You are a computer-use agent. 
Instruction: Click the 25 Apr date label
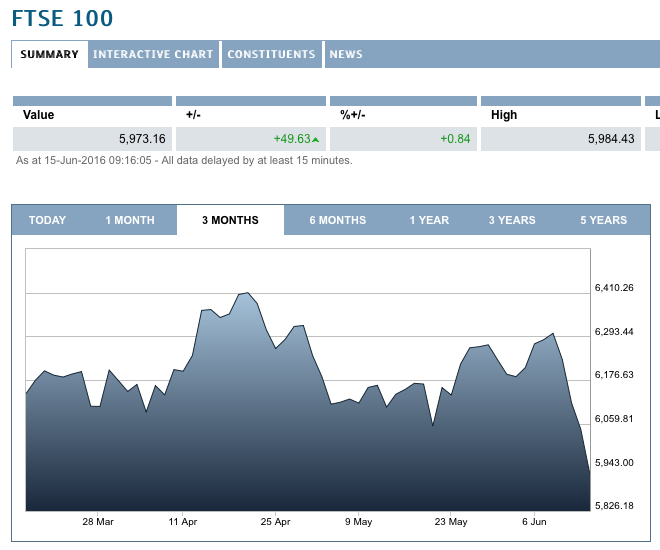(x=275, y=522)
